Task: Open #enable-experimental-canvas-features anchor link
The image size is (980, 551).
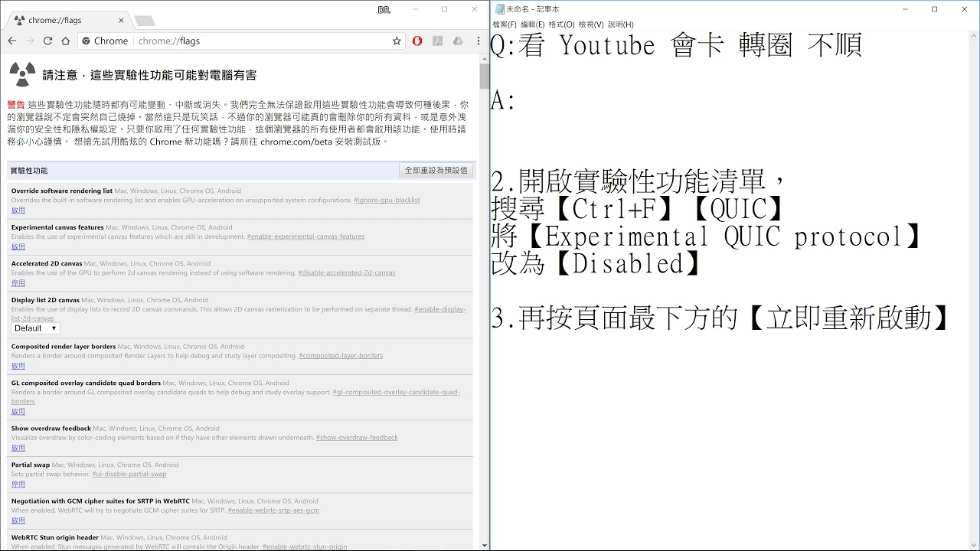Action: tap(305, 236)
